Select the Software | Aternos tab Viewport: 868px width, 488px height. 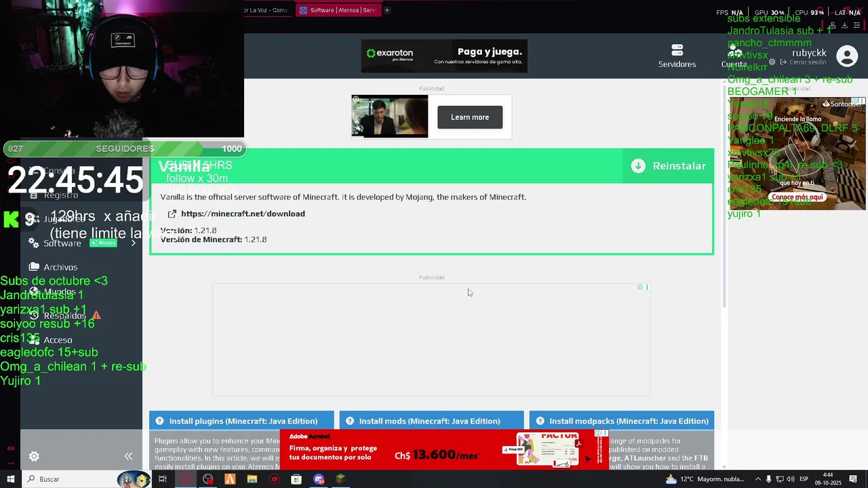[338, 10]
